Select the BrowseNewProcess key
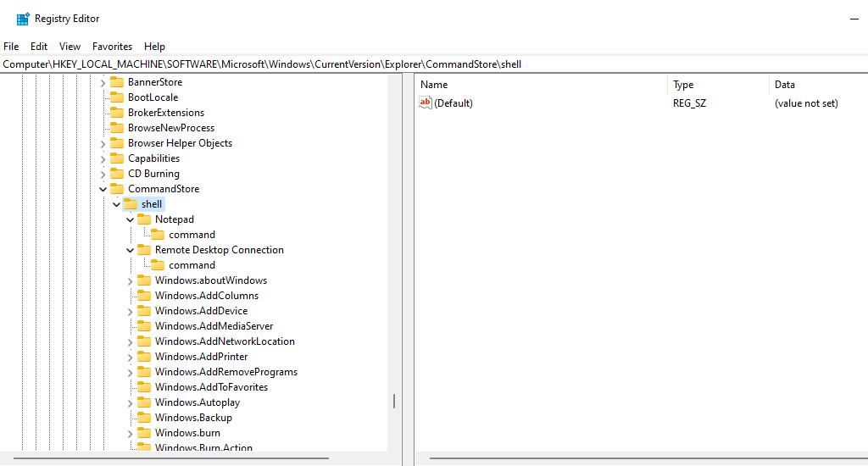The image size is (868, 466). tap(171, 128)
